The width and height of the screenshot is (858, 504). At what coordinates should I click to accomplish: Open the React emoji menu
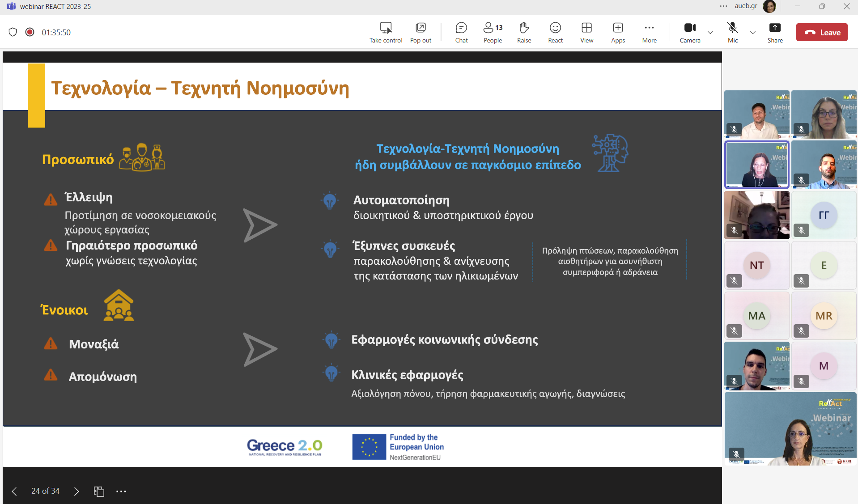tap(555, 33)
